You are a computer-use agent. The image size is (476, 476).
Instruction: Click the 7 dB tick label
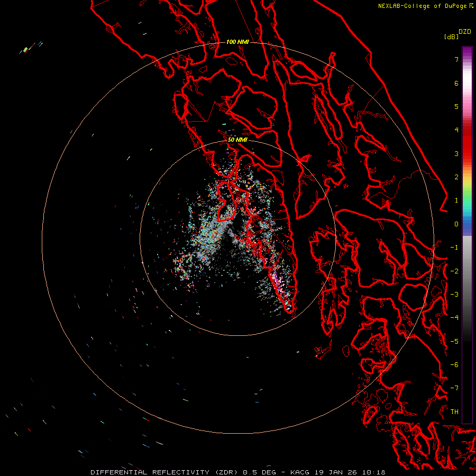456,59
